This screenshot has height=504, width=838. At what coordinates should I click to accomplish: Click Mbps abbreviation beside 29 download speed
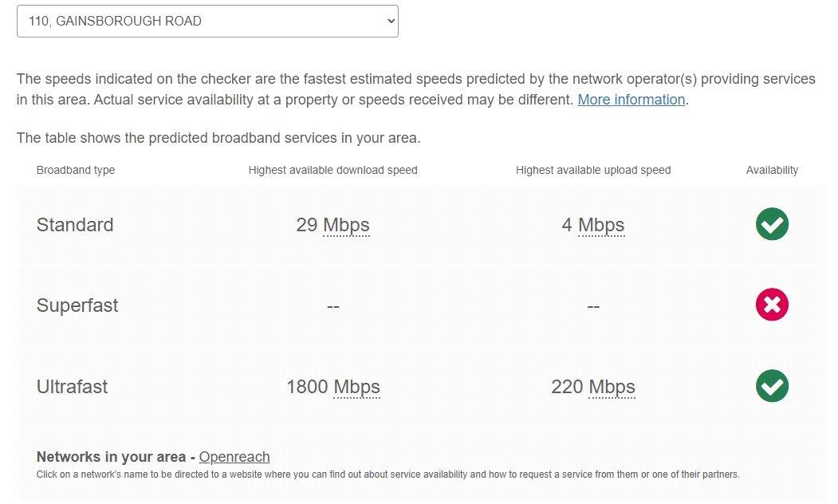(x=346, y=225)
